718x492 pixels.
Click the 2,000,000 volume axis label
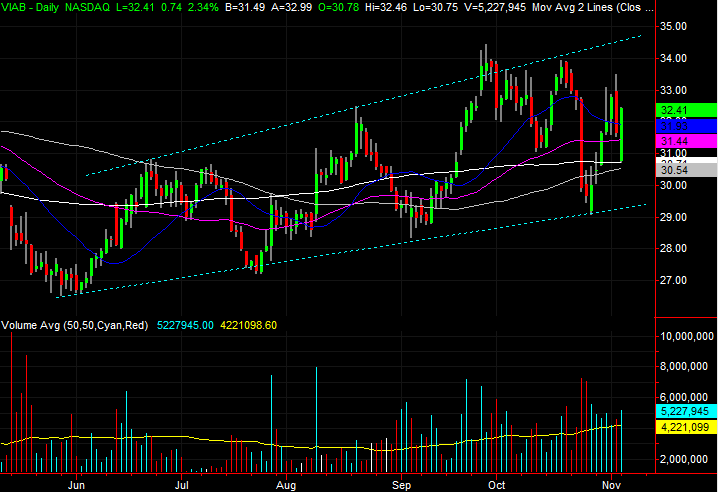click(684, 459)
